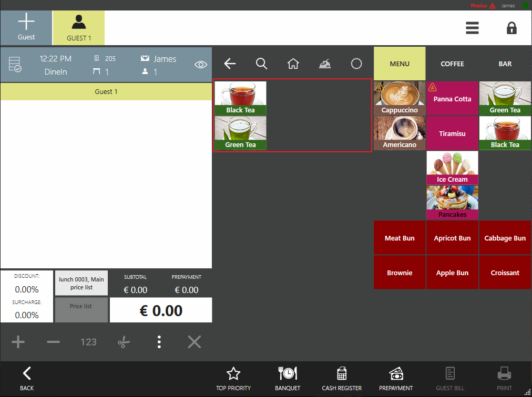Switch to the BAR tab
This screenshot has height=397, width=532.
click(505, 64)
